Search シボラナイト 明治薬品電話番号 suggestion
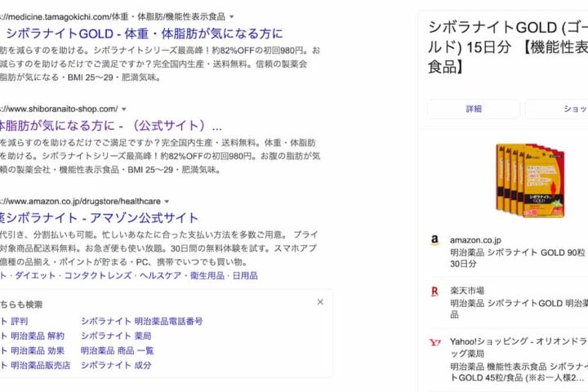The width and height of the screenshot is (588, 392). pyautogui.click(x=142, y=321)
